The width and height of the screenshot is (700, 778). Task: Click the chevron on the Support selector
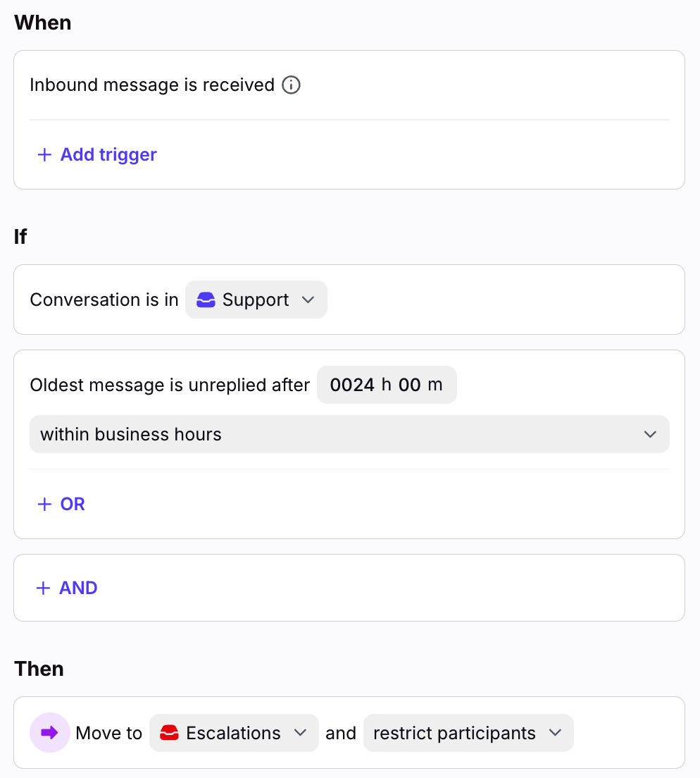[x=308, y=300]
